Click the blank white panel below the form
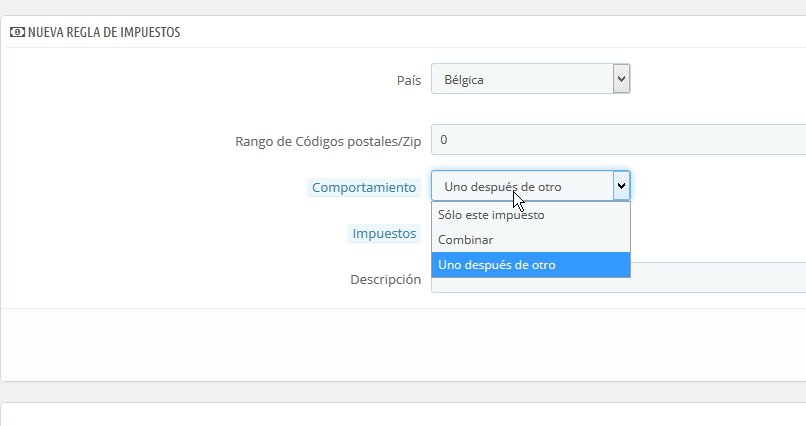Image resolution: width=806 pixels, height=426 pixels. pyautogui.click(x=400, y=415)
